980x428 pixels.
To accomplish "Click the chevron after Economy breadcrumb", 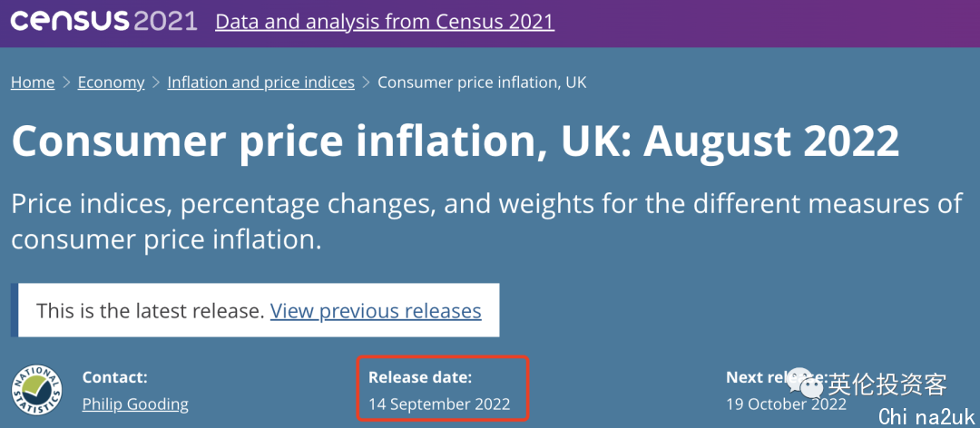I will pyautogui.click(x=156, y=83).
